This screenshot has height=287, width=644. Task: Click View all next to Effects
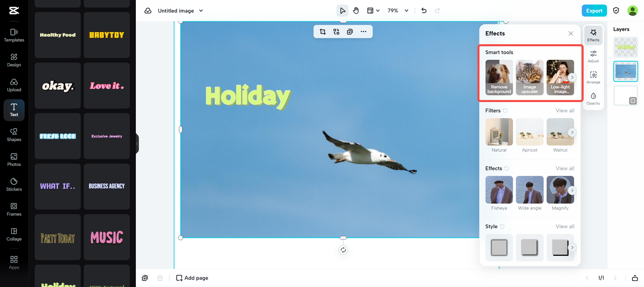565,168
